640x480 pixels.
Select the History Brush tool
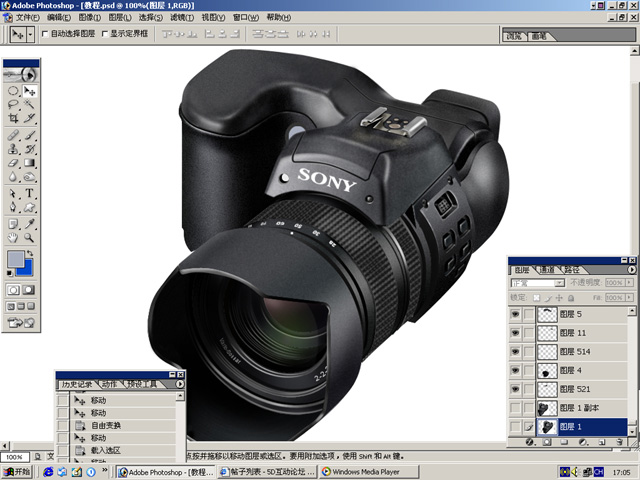[29, 149]
